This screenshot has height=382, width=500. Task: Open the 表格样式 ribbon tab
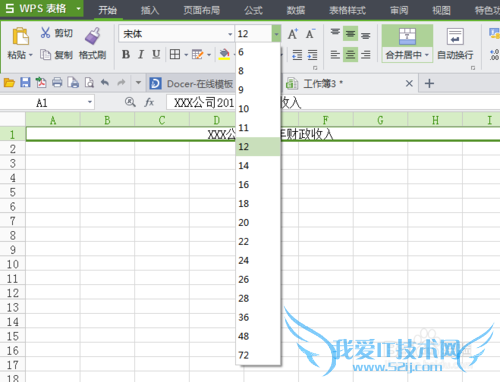click(347, 10)
